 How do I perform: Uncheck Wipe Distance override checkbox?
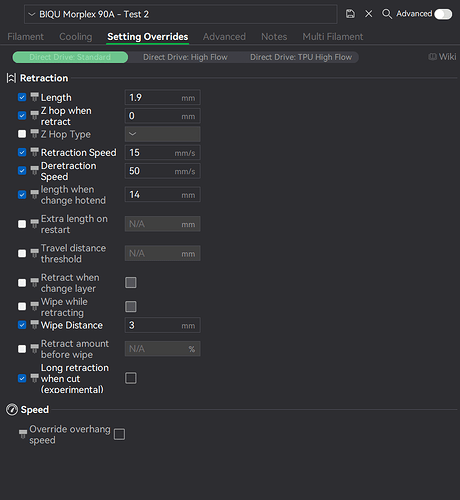[22, 325]
